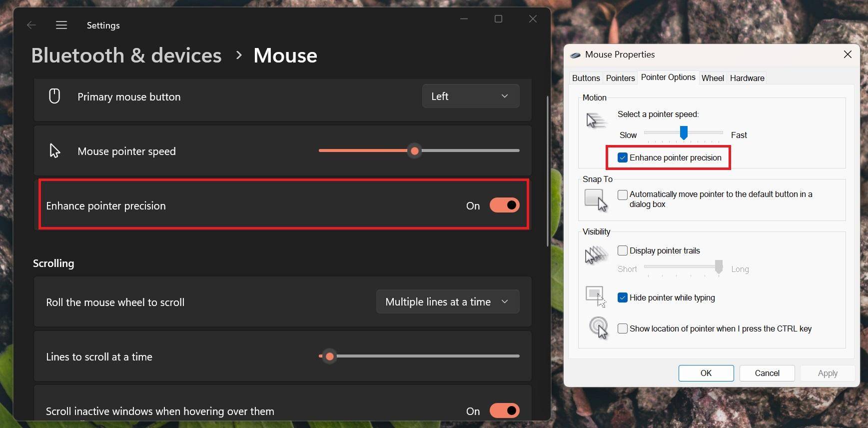The height and width of the screenshot is (428, 868).
Task: Select the Pointer Options tab
Action: pos(668,77)
